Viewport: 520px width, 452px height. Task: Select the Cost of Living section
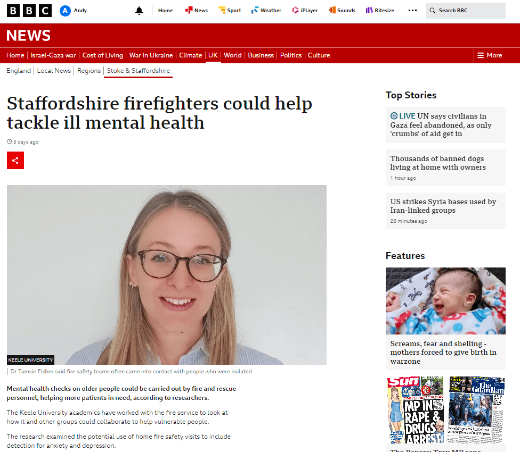pos(103,55)
